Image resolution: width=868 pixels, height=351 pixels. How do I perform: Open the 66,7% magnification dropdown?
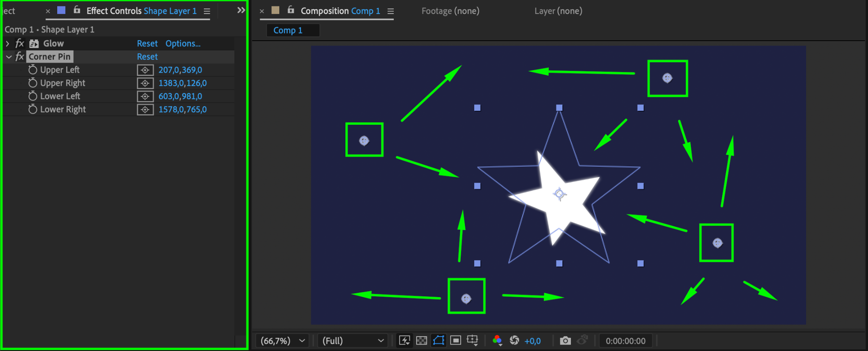click(x=282, y=341)
